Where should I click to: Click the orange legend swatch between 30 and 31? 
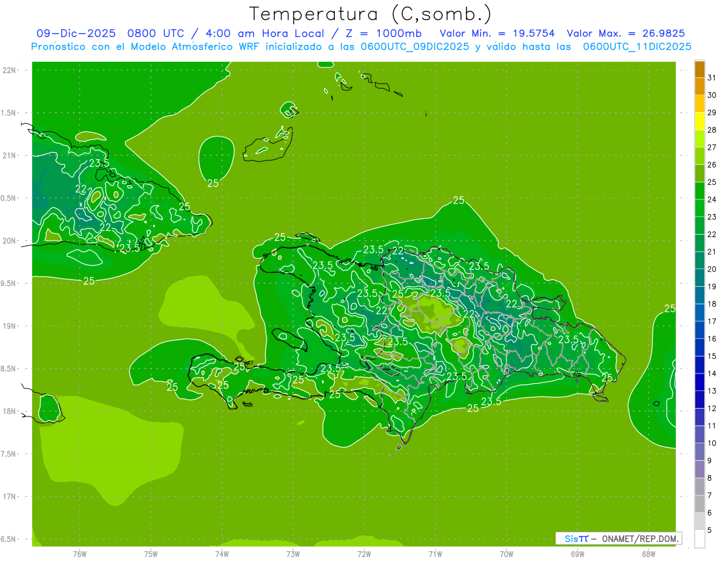tap(699, 87)
